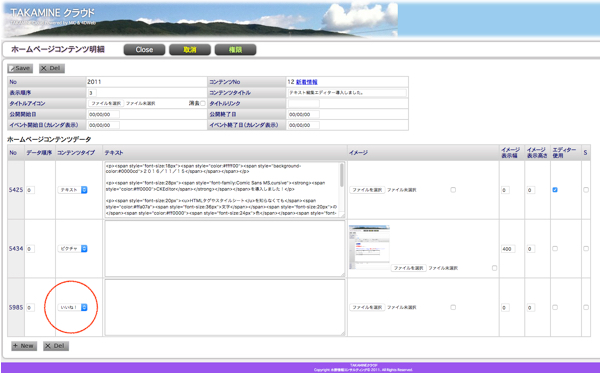
Task: Click the green 権限 button
Action: (x=235, y=50)
